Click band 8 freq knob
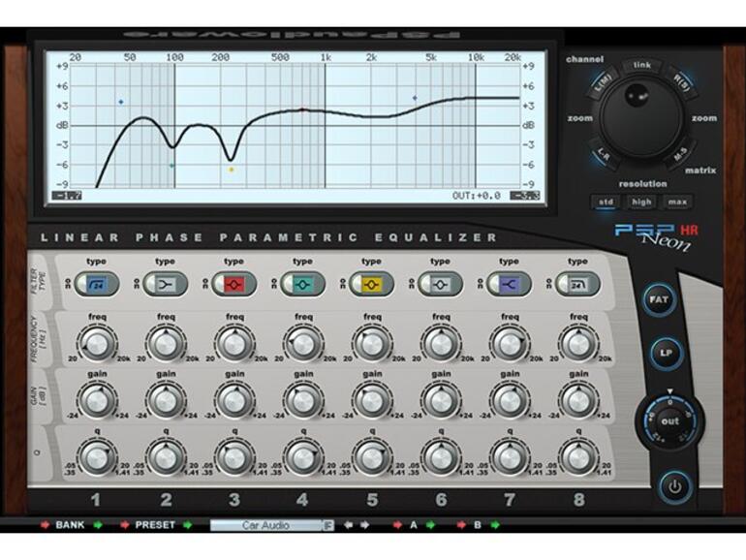The height and width of the screenshot is (560, 746). (578, 344)
